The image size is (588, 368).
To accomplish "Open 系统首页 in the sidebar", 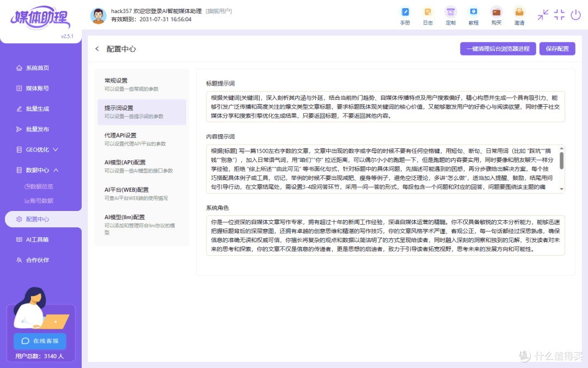I will click(38, 68).
